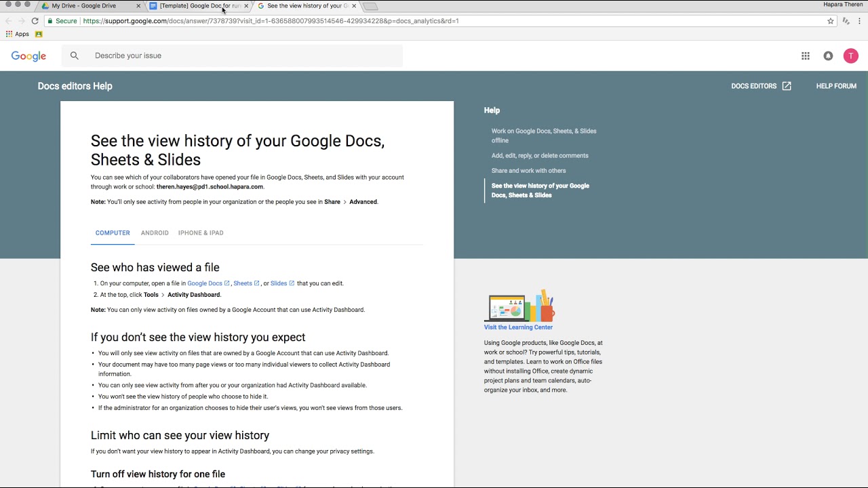Open Add, edit, reply, or delete comments

point(540,156)
